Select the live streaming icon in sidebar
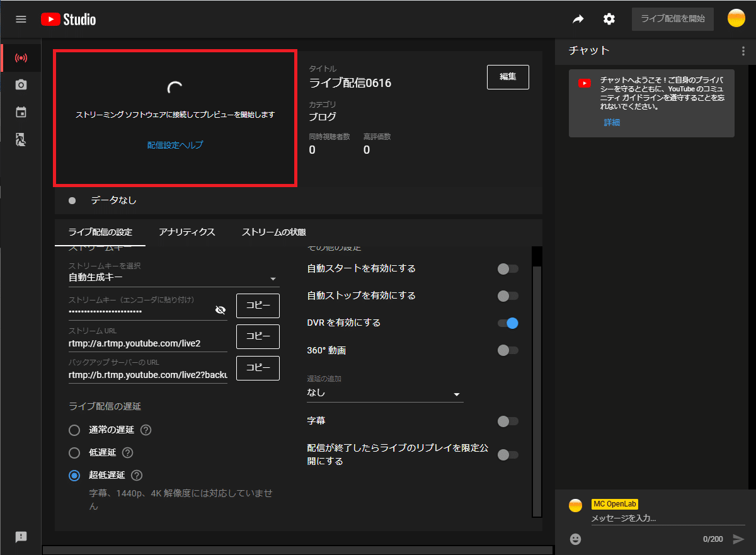756x555 pixels. [21, 57]
